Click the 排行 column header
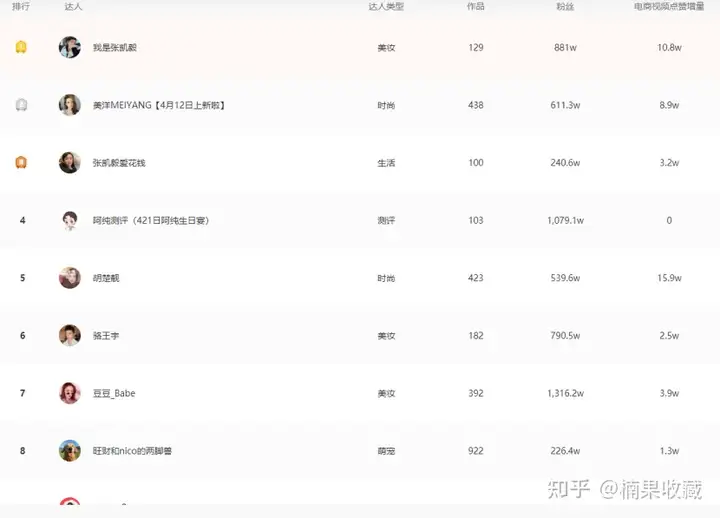 coord(21,6)
